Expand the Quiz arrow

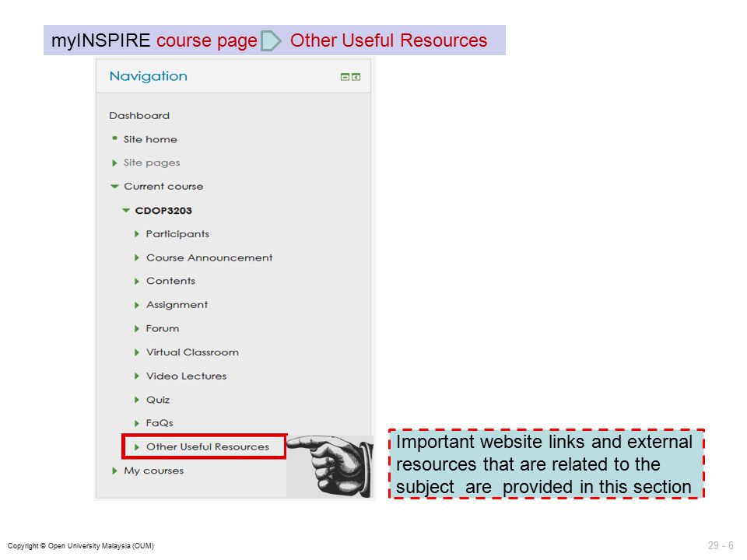[x=137, y=400]
